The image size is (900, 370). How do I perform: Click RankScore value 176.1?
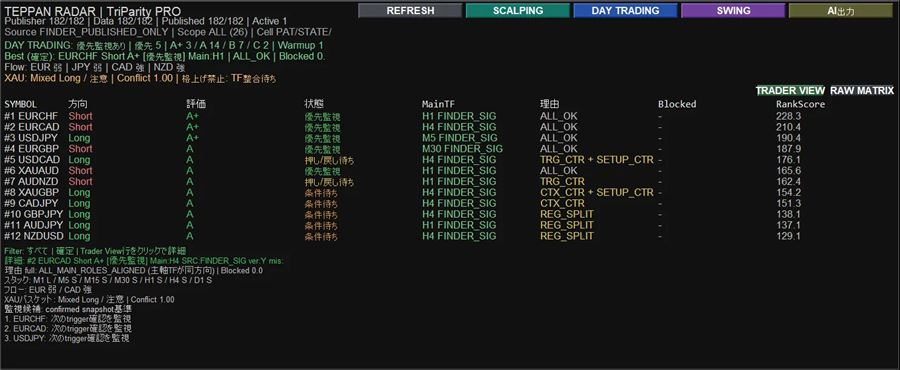[x=788, y=159]
